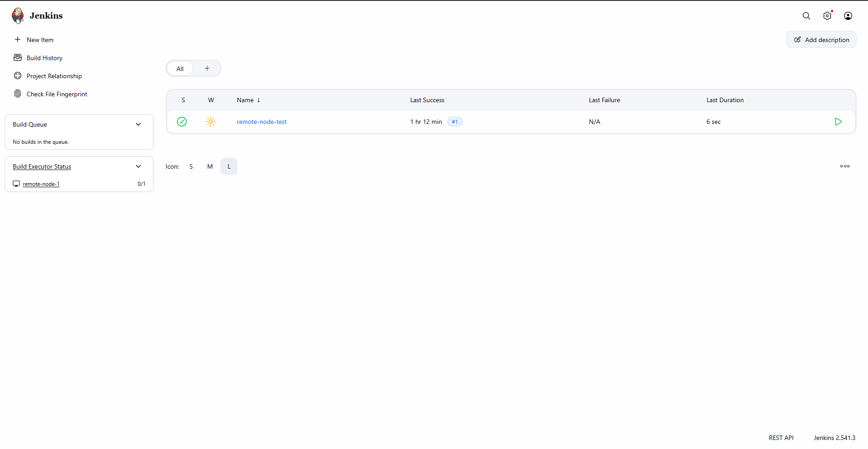Open the New Item link
Screen dimensions: 868x449
click(x=40, y=40)
